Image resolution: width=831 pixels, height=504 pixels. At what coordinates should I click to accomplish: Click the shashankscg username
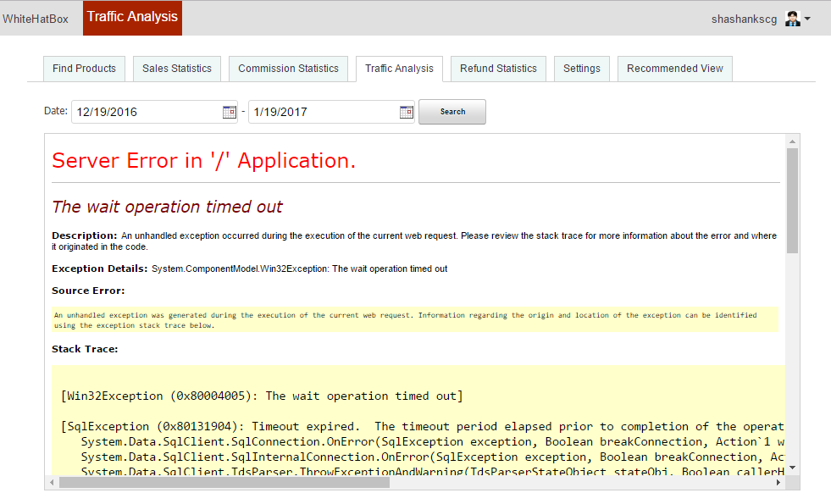(745, 19)
